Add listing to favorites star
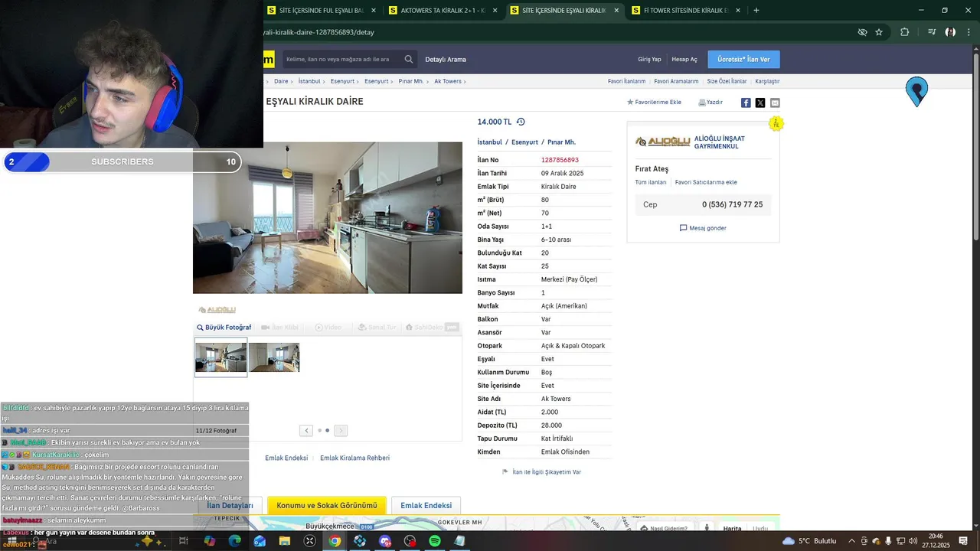The width and height of the screenshot is (980, 551). pyautogui.click(x=630, y=102)
